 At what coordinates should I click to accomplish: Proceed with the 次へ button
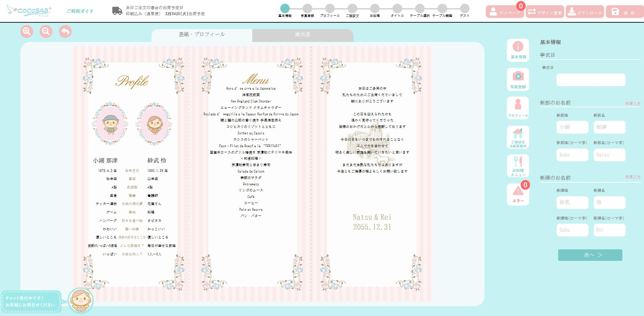point(590,255)
